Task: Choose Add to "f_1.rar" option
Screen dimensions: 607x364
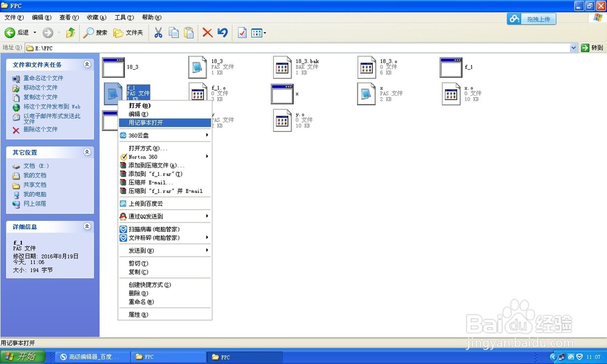Action: (165, 174)
